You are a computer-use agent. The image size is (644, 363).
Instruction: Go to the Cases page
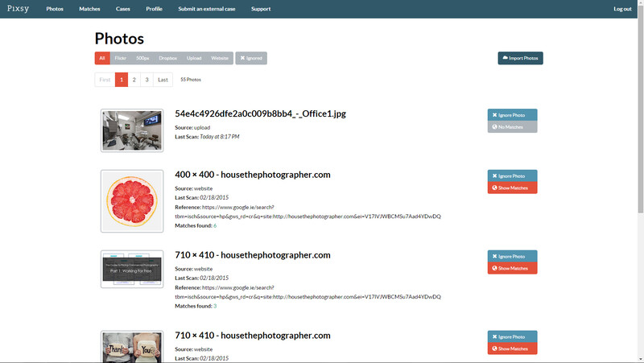pyautogui.click(x=123, y=9)
